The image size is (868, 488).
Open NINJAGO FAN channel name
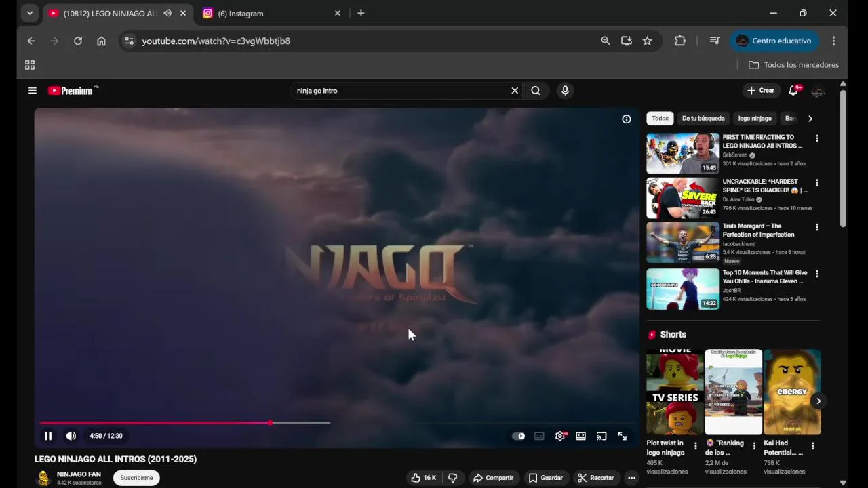tap(79, 474)
